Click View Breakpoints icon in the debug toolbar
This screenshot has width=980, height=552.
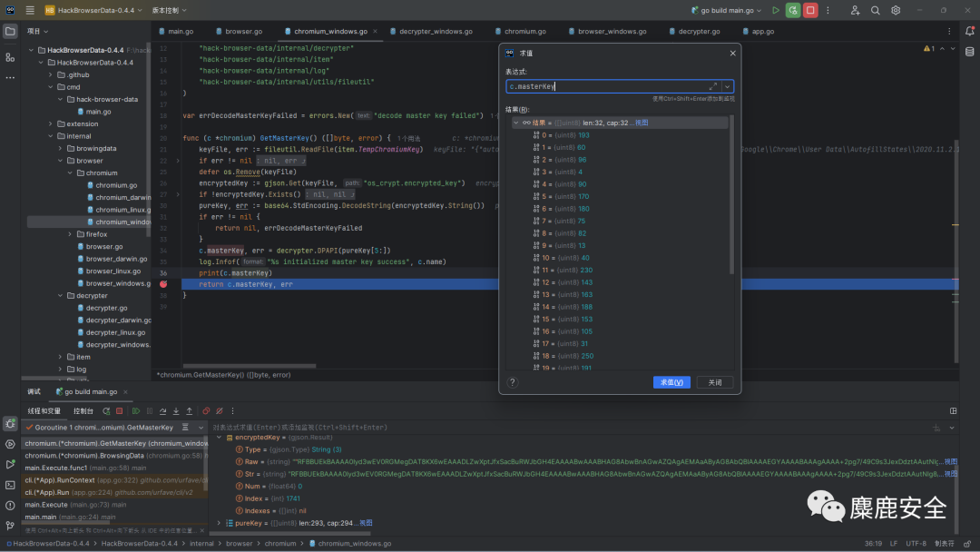pos(206,410)
